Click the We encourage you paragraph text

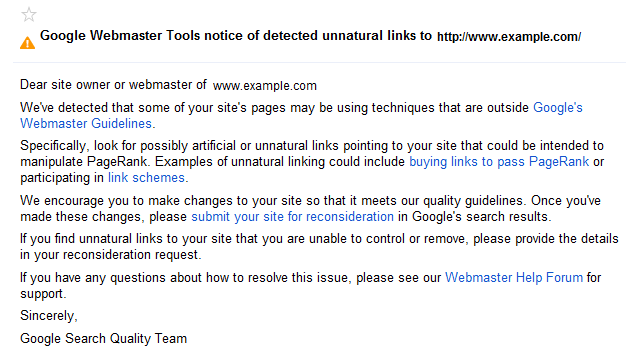point(310,209)
